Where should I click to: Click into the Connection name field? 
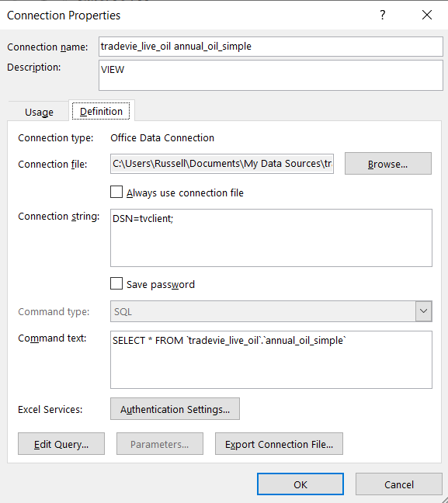[271, 47]
